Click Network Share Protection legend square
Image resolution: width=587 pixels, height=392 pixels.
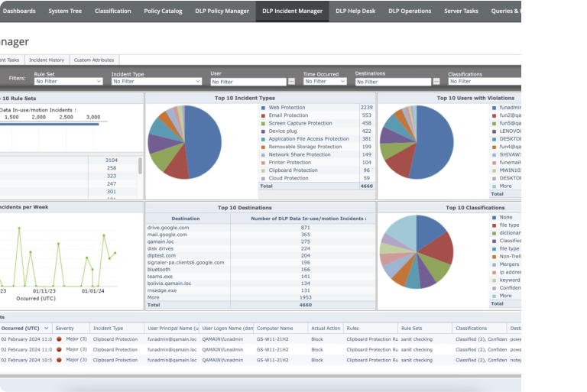pos(263,155)
